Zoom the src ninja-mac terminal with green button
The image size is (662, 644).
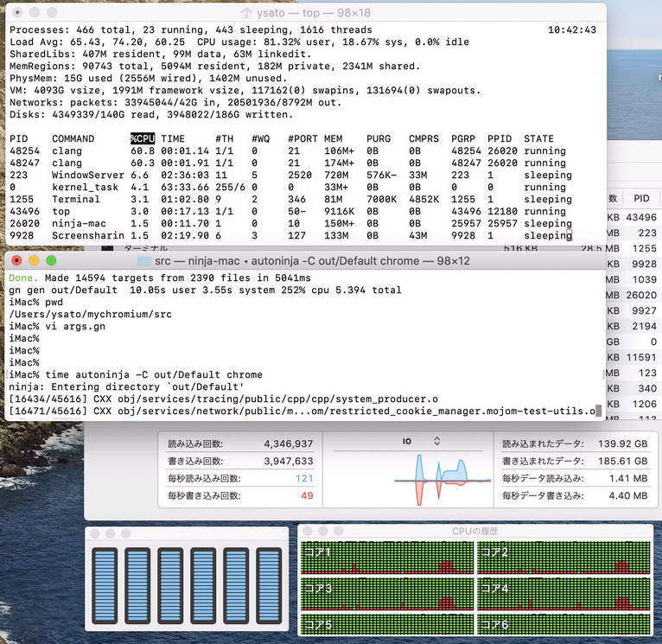[x=51, y=260]
